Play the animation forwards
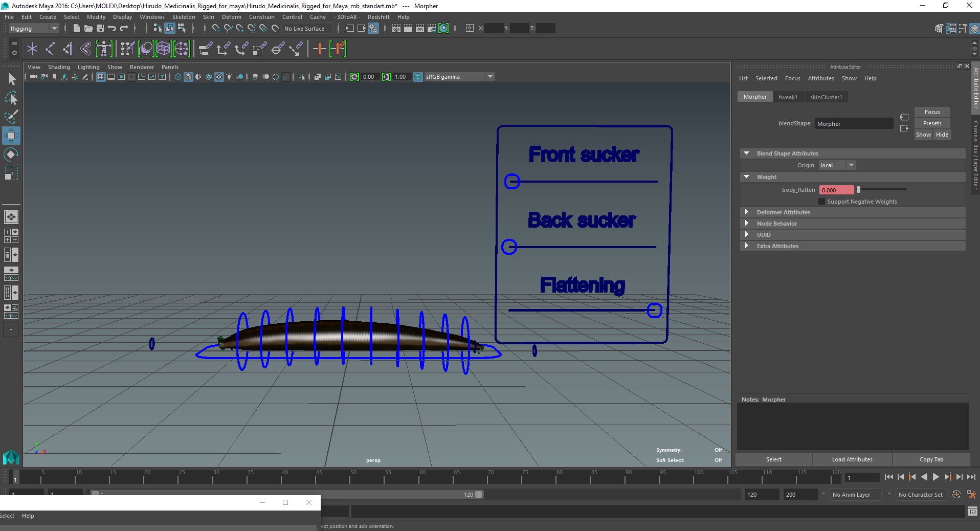This screenshot has height=531, width=980. coord(936,477)
